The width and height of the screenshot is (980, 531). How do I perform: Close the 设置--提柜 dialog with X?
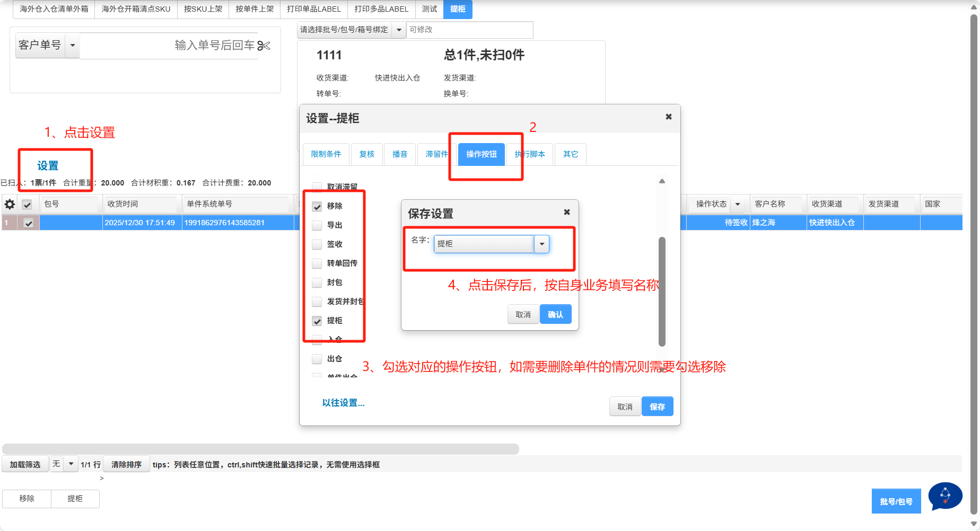668,117
